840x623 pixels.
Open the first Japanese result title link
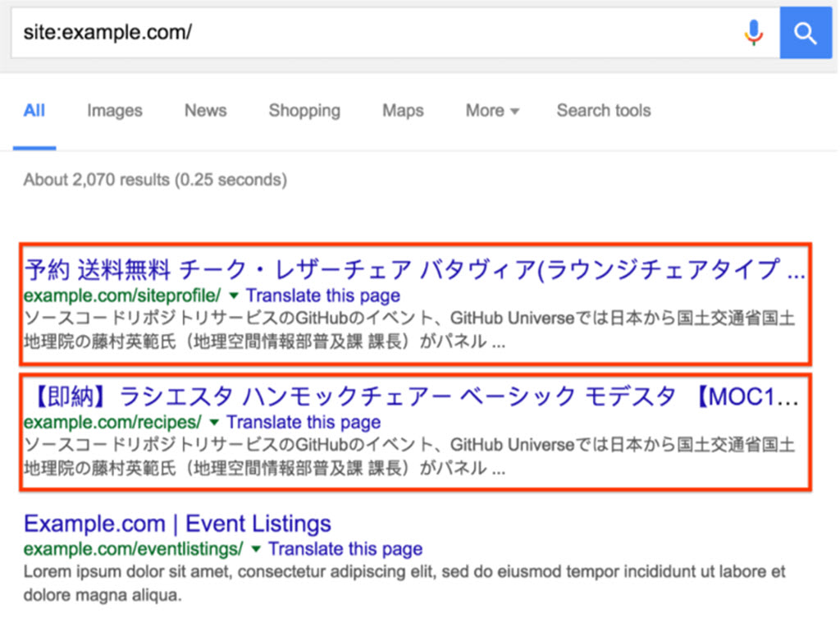pos(414,269)
